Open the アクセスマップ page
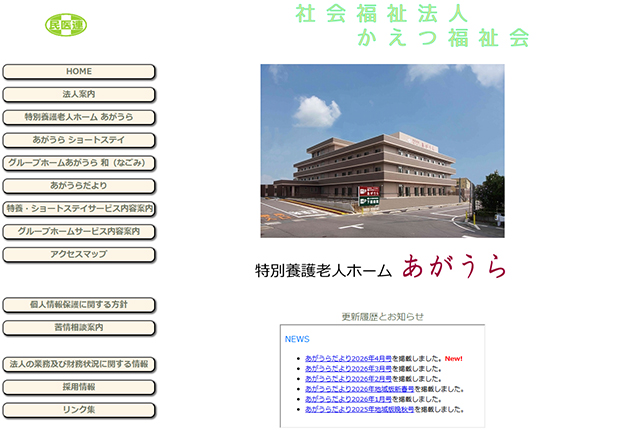Viewport: 640px width, 430px height. tap(79, 255)
